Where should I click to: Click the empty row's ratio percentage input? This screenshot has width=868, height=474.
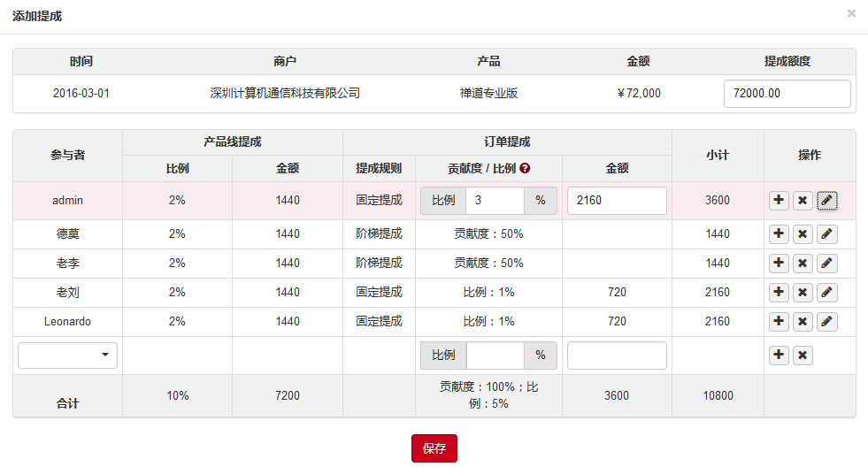pyautogui.click(x=495, y=355)
